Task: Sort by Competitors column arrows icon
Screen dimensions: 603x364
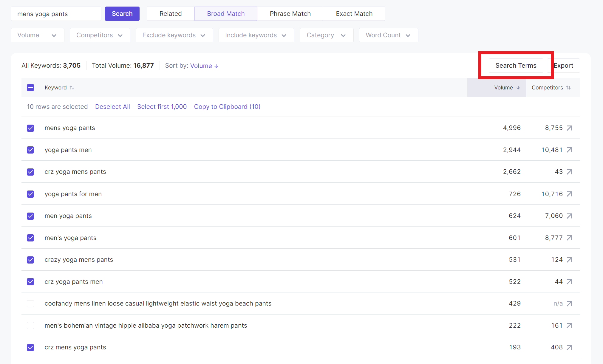Action: [x=568, y=88]
